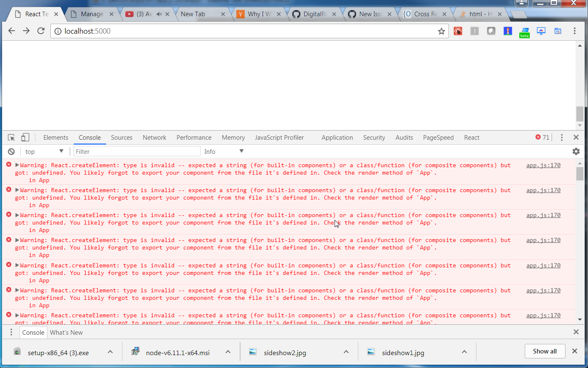Switch to the Sources panel
Image resolution: width=588 pixels, height=368 pixels.
122,137
